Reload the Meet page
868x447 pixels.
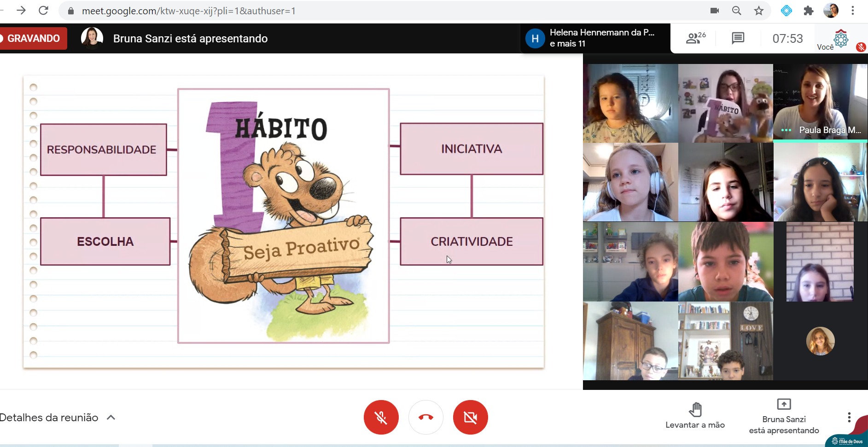[x=43, y=11]
